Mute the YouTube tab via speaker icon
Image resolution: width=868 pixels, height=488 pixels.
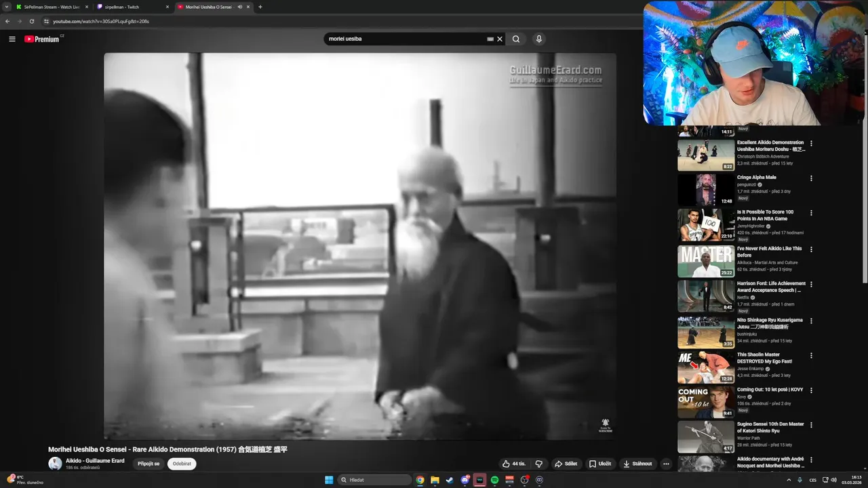(x=239, y=7)
